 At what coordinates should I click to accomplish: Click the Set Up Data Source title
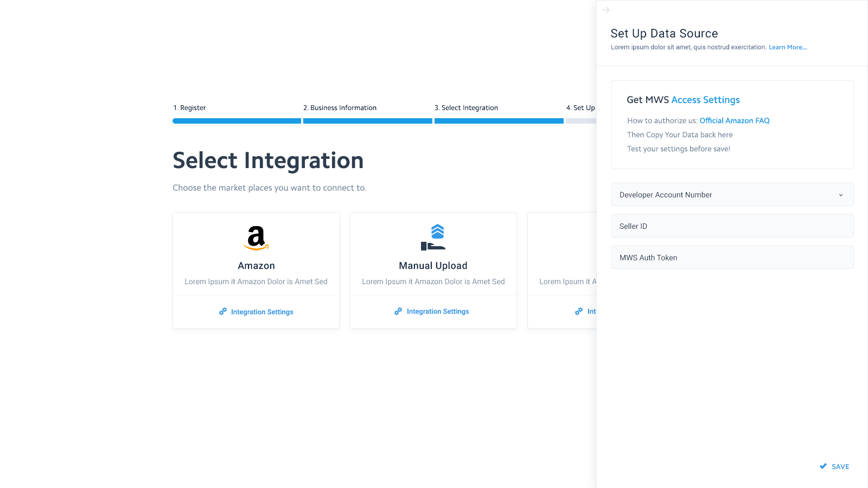point(664,34)
